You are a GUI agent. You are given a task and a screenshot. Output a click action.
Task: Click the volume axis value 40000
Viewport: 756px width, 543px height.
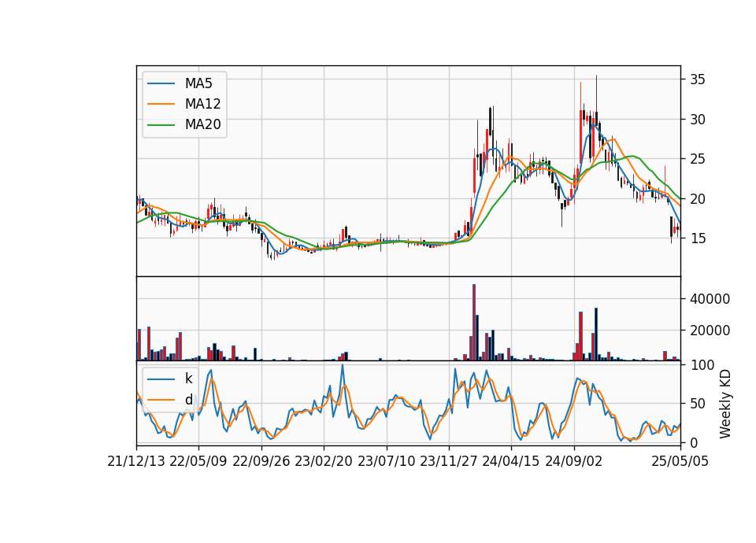click(x=710, y=299)
